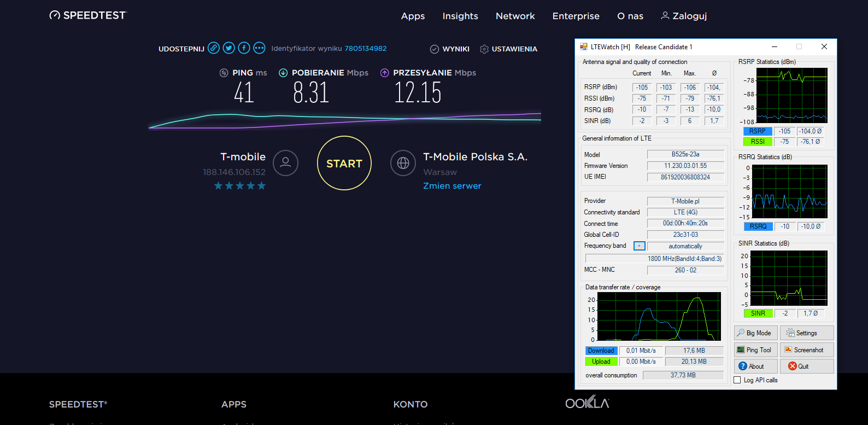Toggle the green SINR graph label
This screenshot has height=425, width=868.
click(758, 313)
